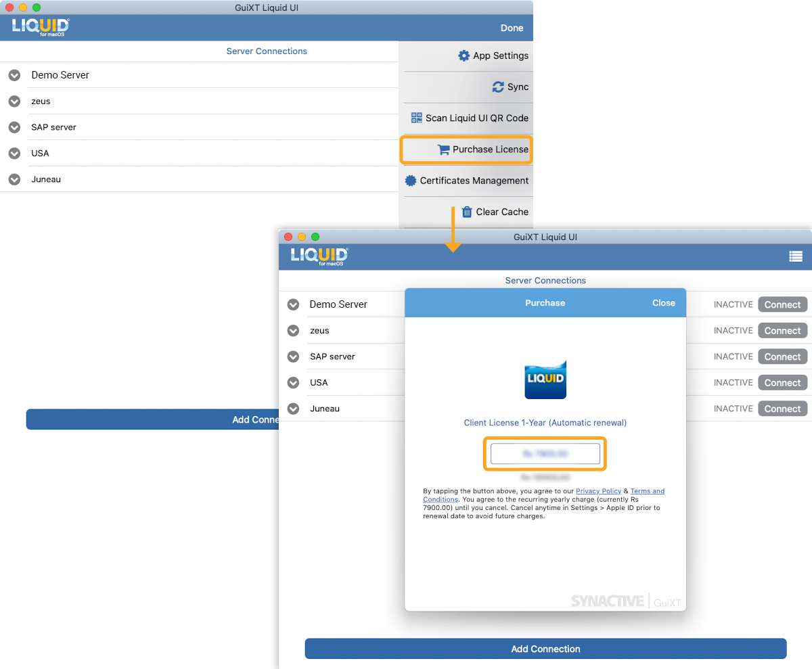Expand SAP server entry in front window
The height and width of the screenshot is (669, 812).
293,356
